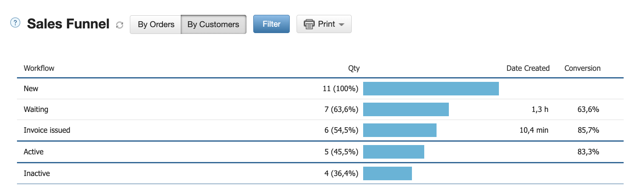
Task: Switch view to By Orders
Action: [x=156, y=24]
